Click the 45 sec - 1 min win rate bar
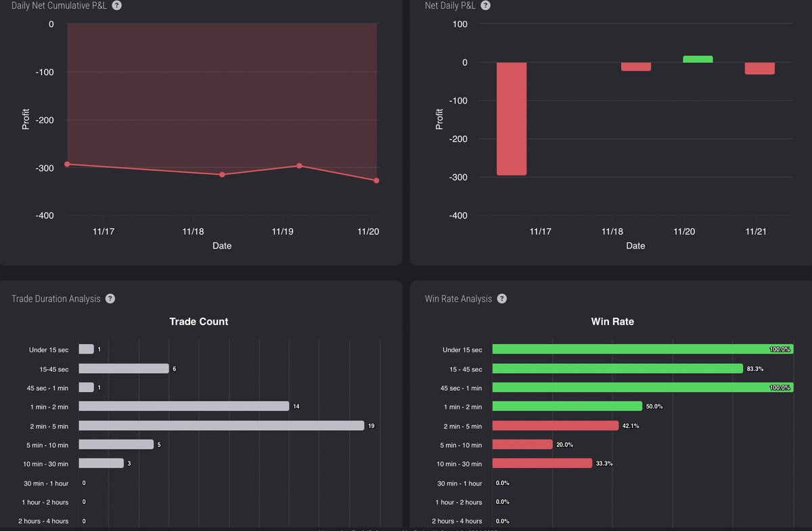 [x=642, y=387]
